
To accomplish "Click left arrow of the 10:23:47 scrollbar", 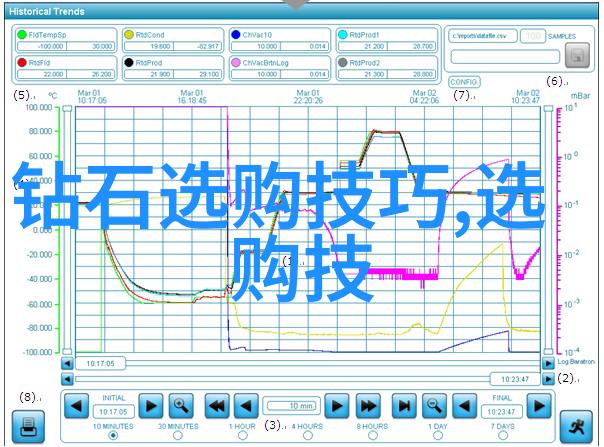I will (67, 379).
